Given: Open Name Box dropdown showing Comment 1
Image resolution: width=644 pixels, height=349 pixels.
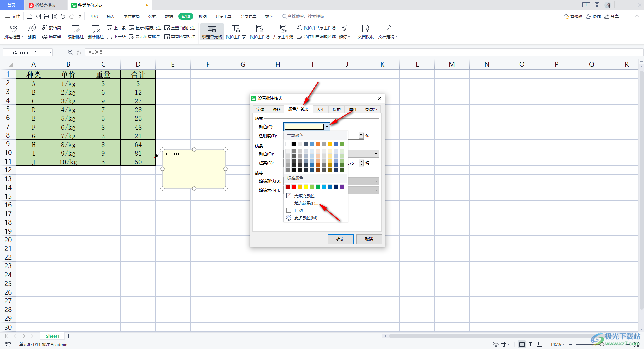Looking at the screenshot, I should tap(51, 52).
